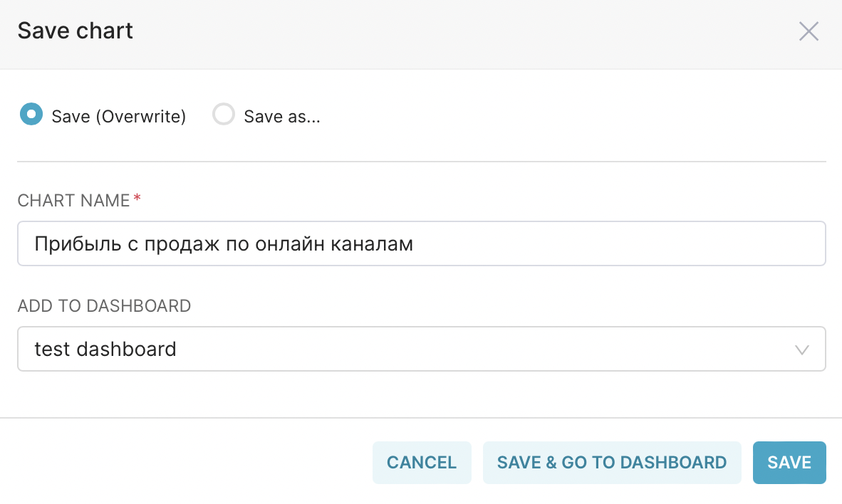This screenshot has height=504, width=842.
Task: Click Save & Go to Dashboard
Action: [612, 463]
